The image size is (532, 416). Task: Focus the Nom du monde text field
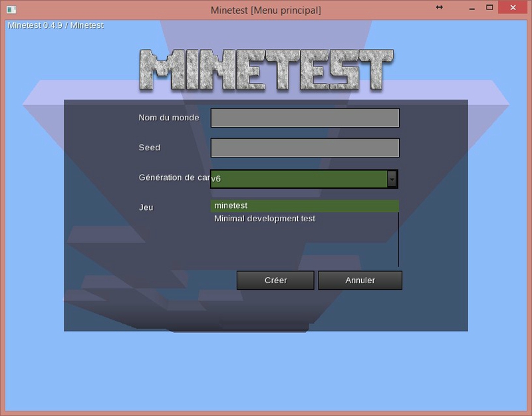[x=305, y=118]
